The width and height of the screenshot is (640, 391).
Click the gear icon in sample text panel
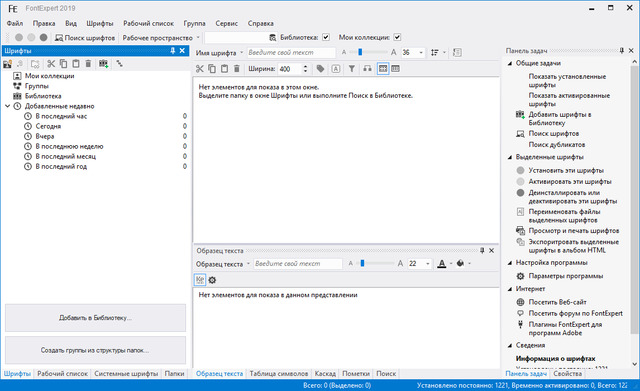click(x=212, y=280)
